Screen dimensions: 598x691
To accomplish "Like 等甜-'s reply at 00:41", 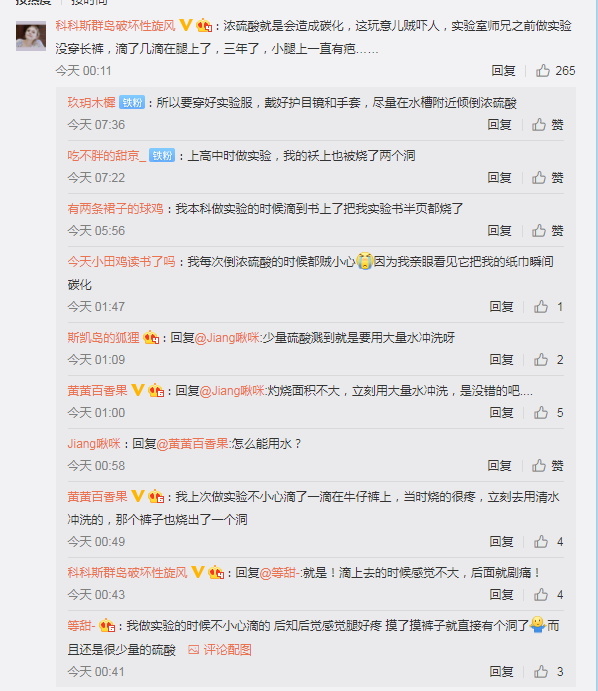I will point(548,672).
